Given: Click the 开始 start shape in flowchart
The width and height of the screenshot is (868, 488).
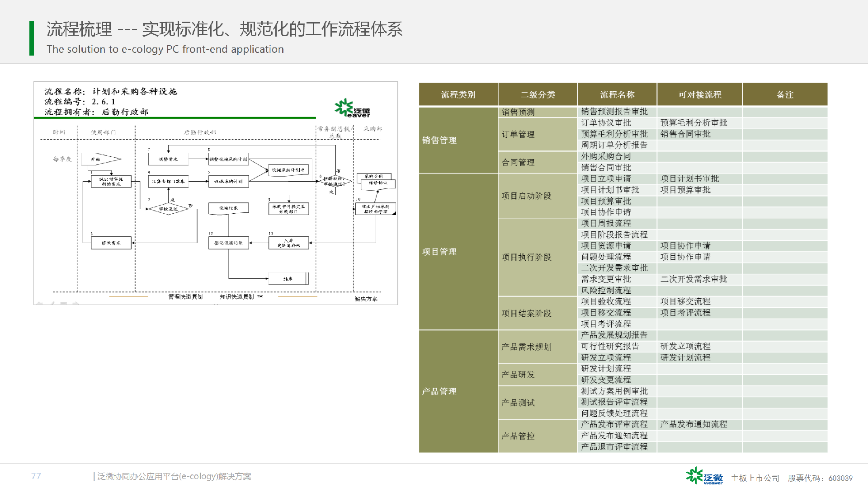Looking at the screenshot, I should point(101,159).
